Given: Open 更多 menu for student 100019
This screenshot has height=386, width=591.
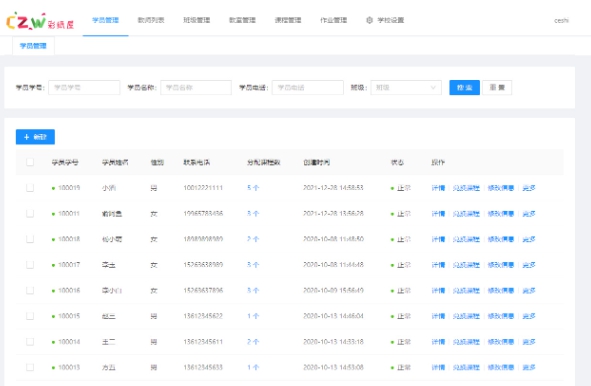Looking at the screenshot, I should pos(529,188).
